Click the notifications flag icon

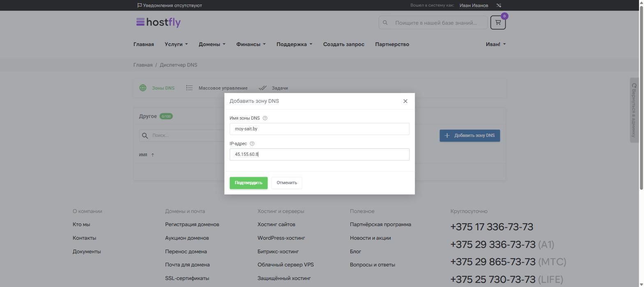click(140, 5)
